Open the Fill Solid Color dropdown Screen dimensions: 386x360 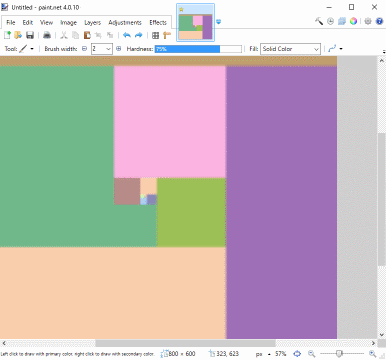click(290, 49)
